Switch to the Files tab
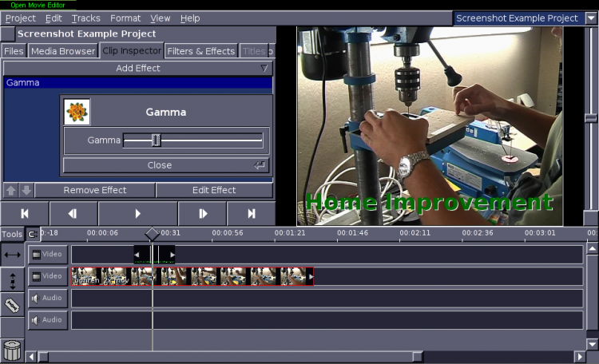 14,51
